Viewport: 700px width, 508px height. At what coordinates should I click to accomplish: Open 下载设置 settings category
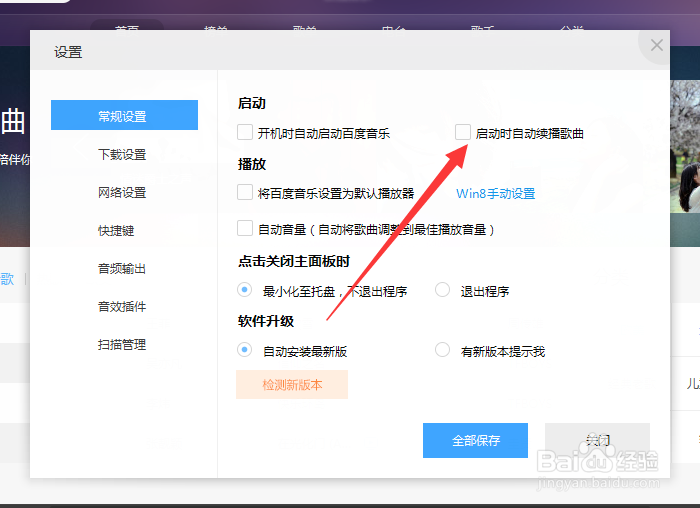point(122,154)
